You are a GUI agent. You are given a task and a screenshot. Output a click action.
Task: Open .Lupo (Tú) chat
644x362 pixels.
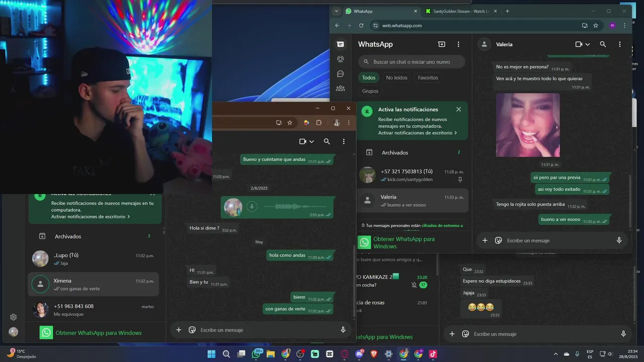[x=94, y=259]
